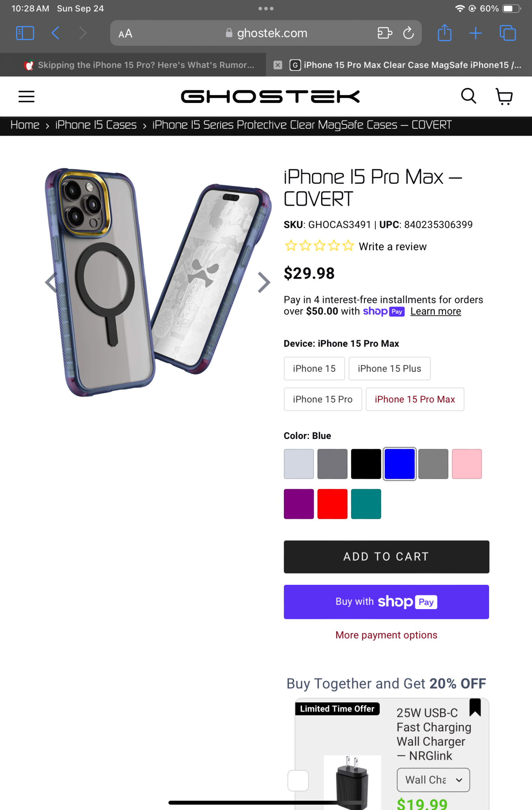Expand the Wall Charger variant dropdown

click(433, 780)
